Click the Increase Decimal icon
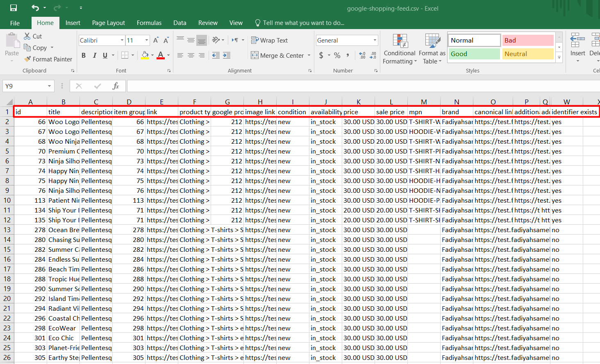Screen dimensions: 600x364 [362, 55]
